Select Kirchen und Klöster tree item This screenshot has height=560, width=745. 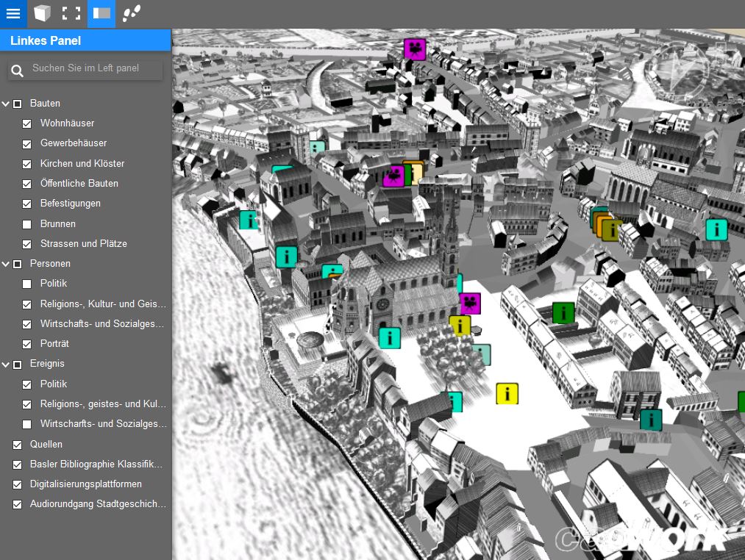(82, 163)
